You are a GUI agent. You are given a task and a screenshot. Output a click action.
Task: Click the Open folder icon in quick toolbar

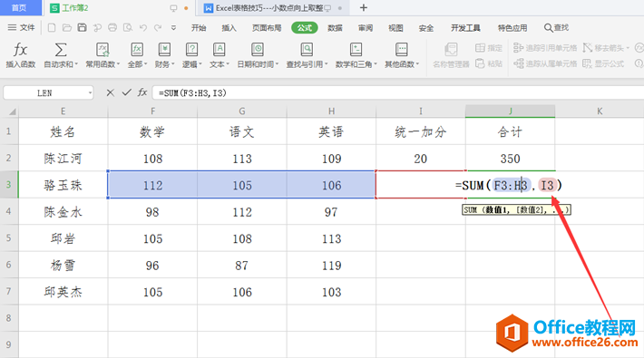66,27
